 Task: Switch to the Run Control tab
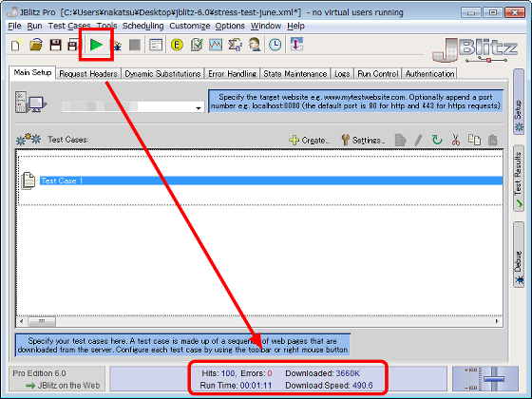tap(378, 74)
